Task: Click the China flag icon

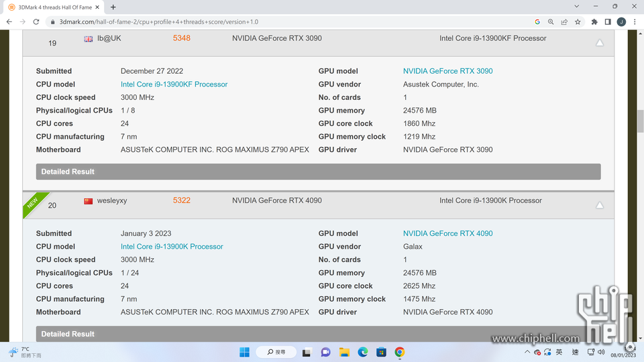Action: click(x=89, y=201)
